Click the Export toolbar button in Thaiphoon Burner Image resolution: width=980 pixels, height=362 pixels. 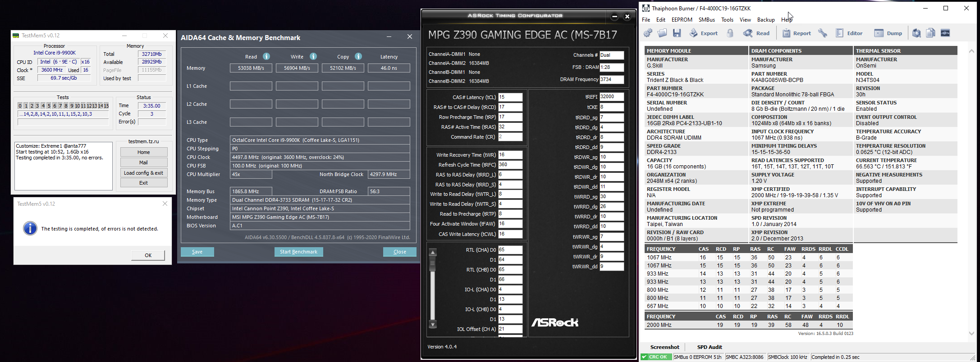click(x=704, y=33)
